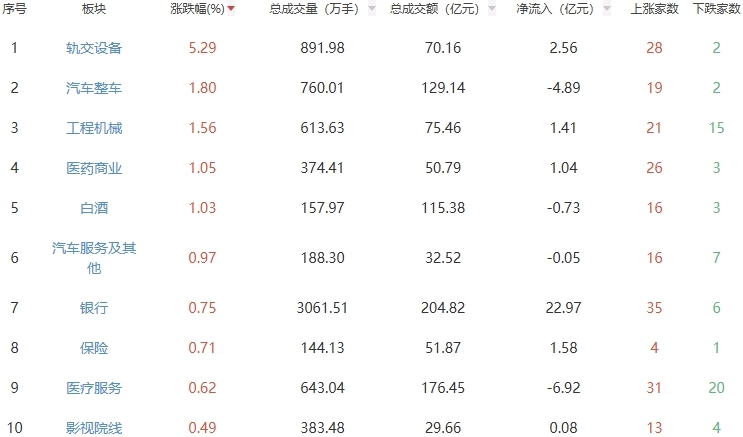Select the 医疗服务 sector link
Viewport: 743px width, 437px height.
[x=94, y=388]
